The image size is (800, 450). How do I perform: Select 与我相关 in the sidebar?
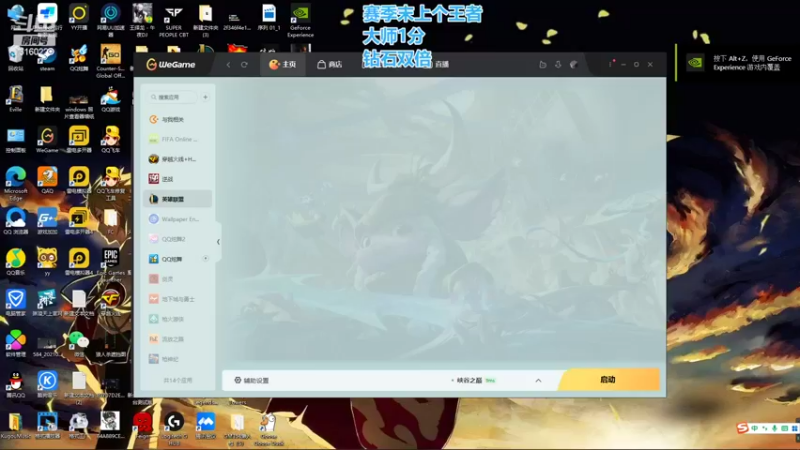(178, 119)
